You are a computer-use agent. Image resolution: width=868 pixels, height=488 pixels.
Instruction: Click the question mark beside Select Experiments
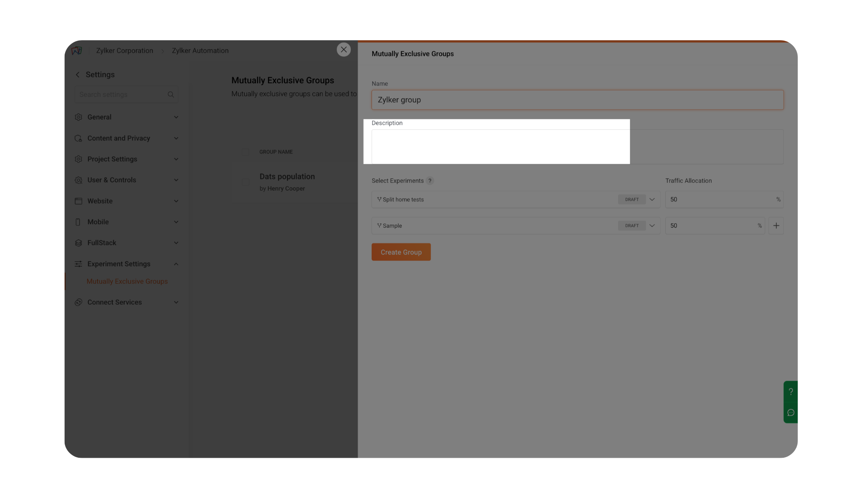click(x=430, y=181)
